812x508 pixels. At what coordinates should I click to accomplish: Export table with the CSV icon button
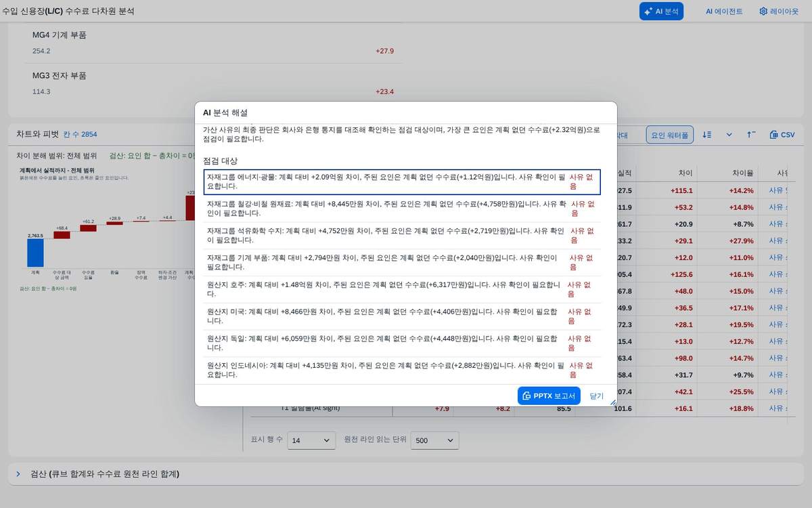[782, 135]
